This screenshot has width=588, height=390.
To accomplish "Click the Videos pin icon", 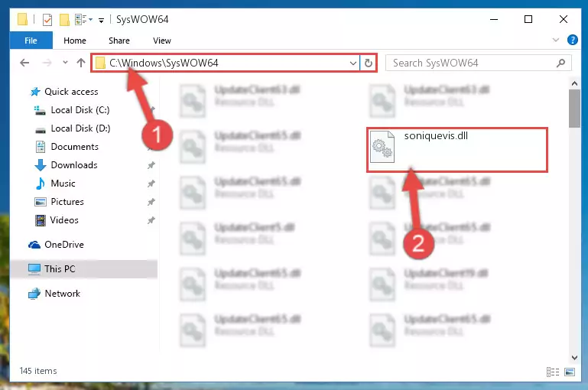I will point(151,220).
